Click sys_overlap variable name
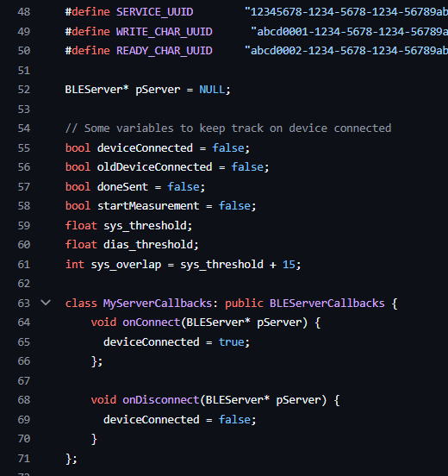Viewport: 448px width, 476px height. point(126,265)
